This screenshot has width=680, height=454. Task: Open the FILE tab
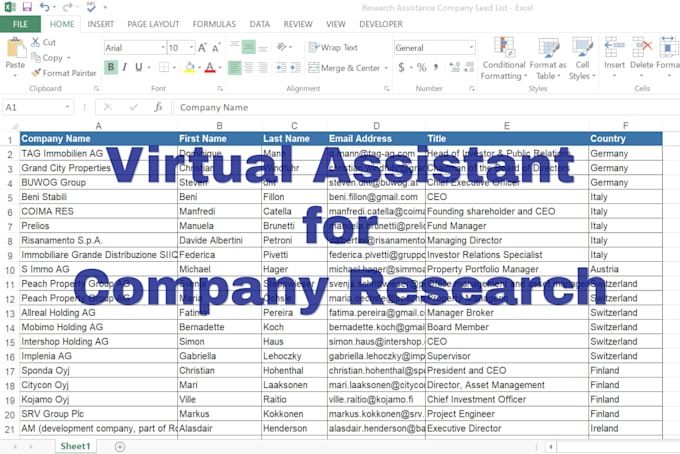point(20,24)
